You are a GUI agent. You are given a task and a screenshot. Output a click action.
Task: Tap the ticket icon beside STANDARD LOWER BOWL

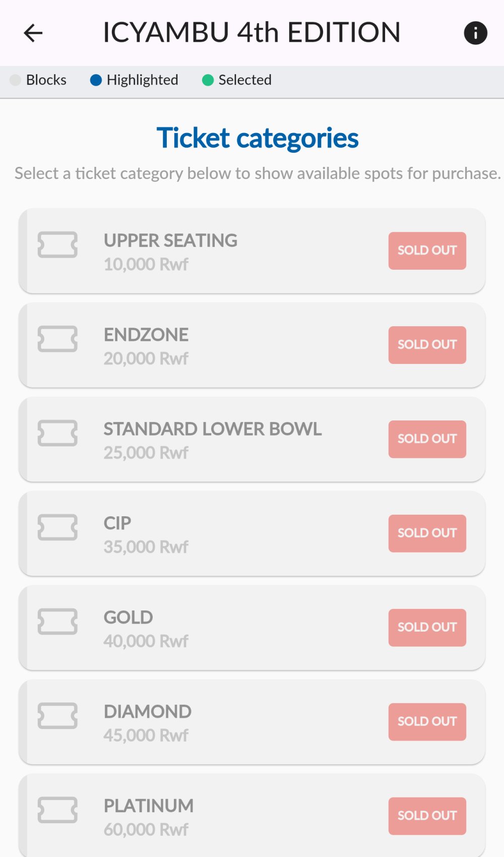click(57, 433)
